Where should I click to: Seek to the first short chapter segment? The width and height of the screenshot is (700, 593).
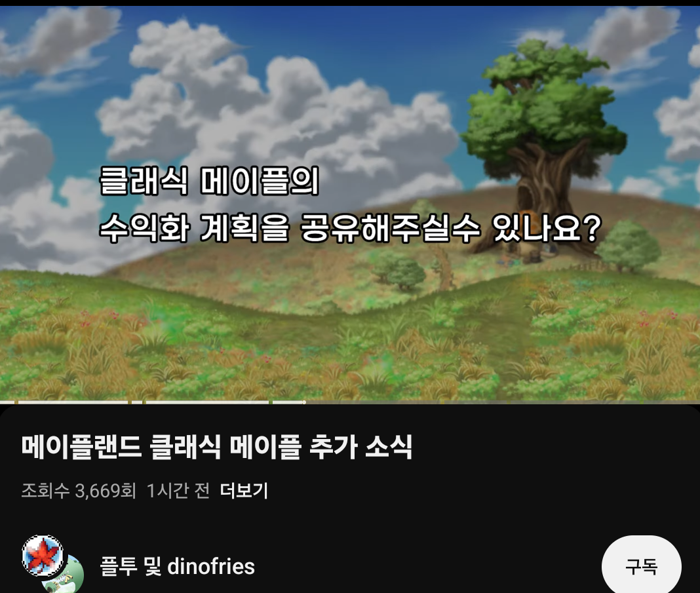tap(7, 402)
